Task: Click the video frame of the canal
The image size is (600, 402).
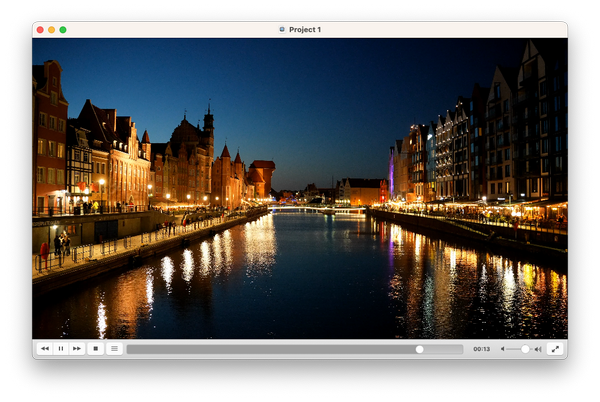Action: [x=300, y=188]
